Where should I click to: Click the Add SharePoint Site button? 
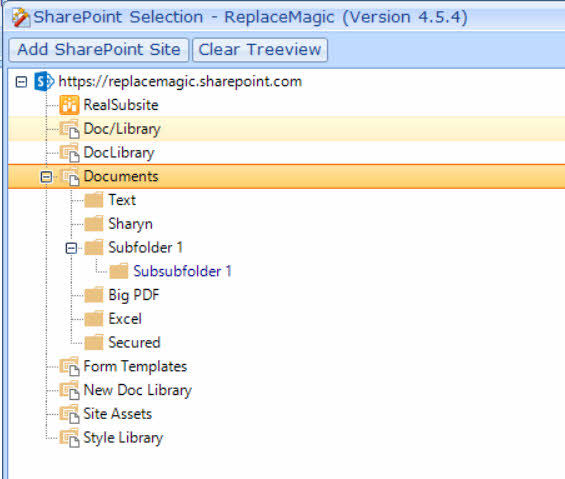tap(99, 50)
